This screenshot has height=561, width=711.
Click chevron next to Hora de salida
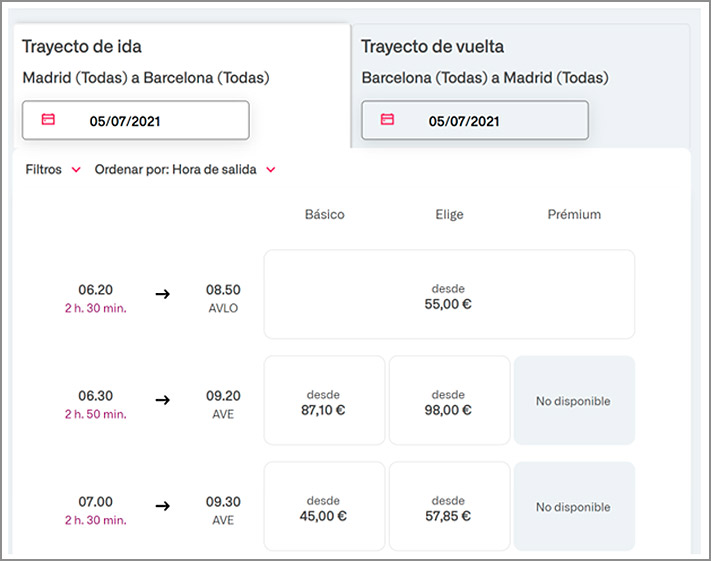(x=270, y=170)
